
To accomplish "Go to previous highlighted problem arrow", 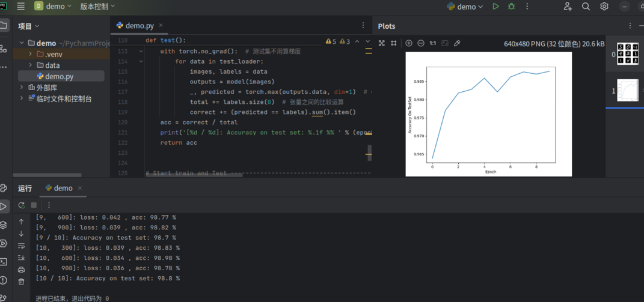I will point(357,41).
